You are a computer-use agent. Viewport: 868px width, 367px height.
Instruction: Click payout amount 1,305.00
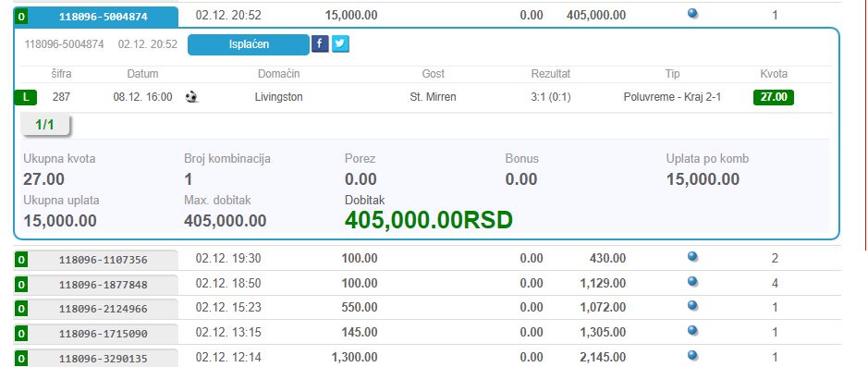tap(603, 332)
